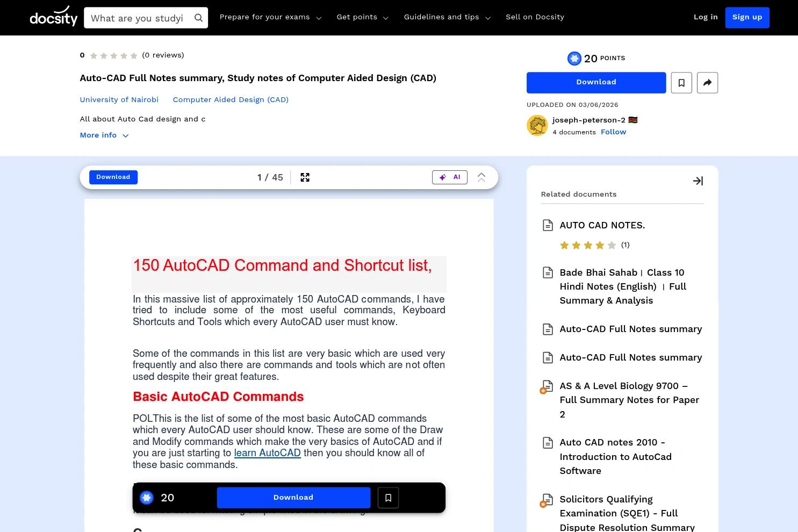This screenshot has width=798, height=532.
Task: Click the icon beside Auto CAD notes 2010
Action: [548, 443]
